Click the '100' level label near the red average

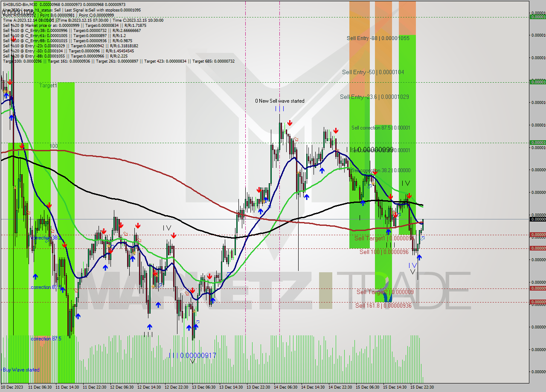(53, 146)
